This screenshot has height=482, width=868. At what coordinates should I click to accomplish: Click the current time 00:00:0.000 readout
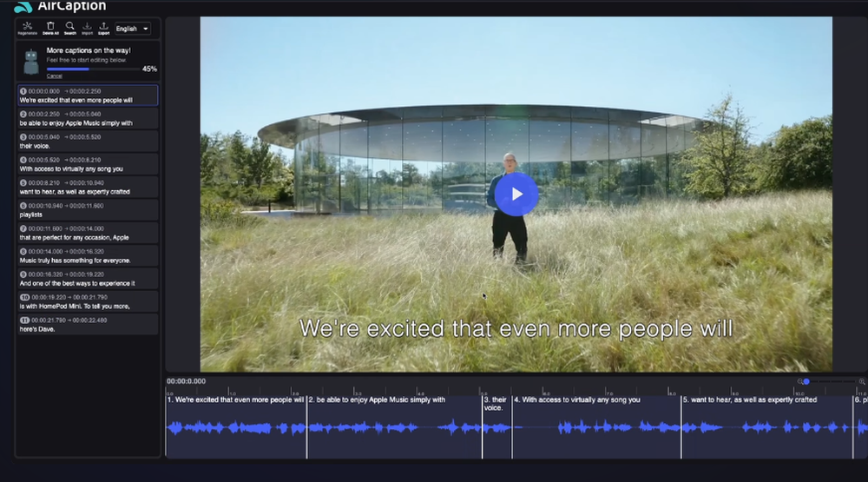point(186,381)
